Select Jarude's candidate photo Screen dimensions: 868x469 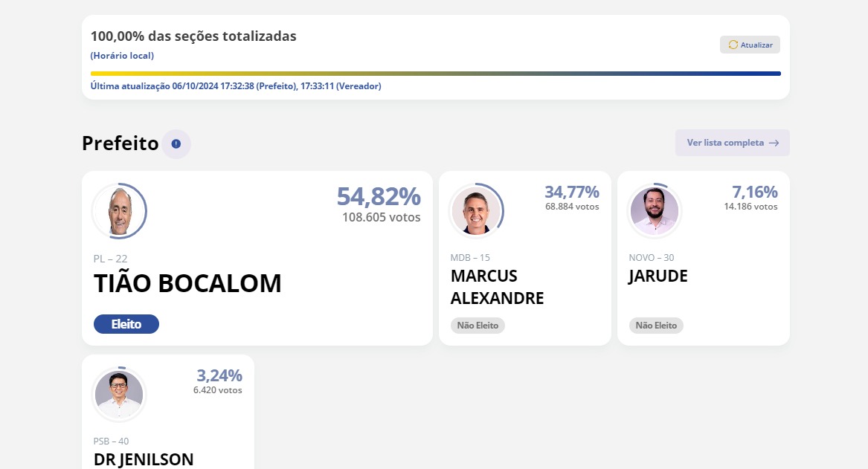pos(655,211)
